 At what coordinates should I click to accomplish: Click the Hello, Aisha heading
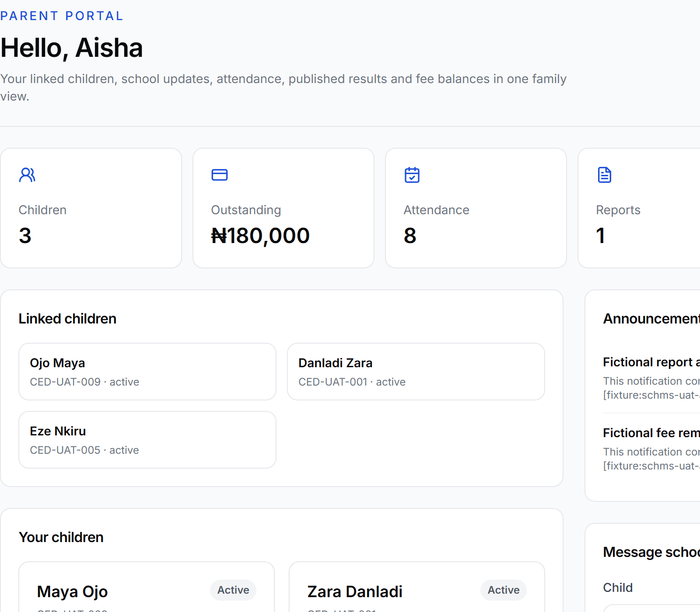(x=72, y=48)
